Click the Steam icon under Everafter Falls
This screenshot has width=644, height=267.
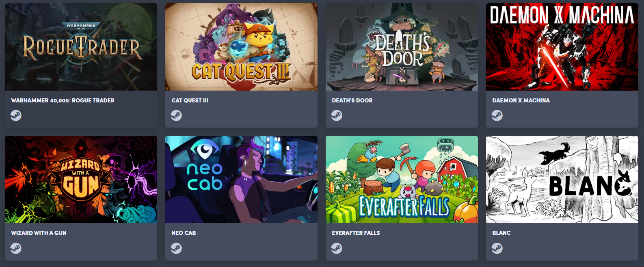[337, 248]
